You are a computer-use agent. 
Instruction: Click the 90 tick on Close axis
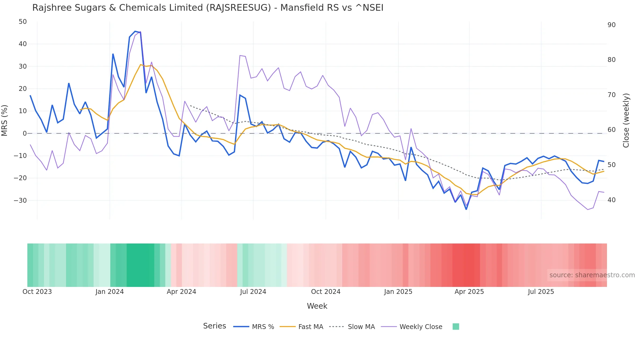pos(612,25)
